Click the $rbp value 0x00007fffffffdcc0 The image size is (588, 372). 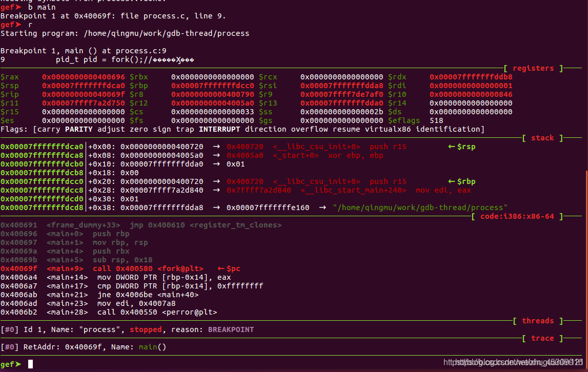click(213, 86)
